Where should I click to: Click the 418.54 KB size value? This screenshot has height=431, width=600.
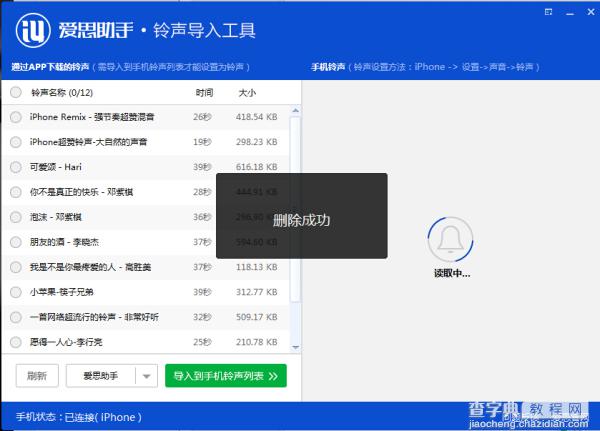[x=256, y=117]
